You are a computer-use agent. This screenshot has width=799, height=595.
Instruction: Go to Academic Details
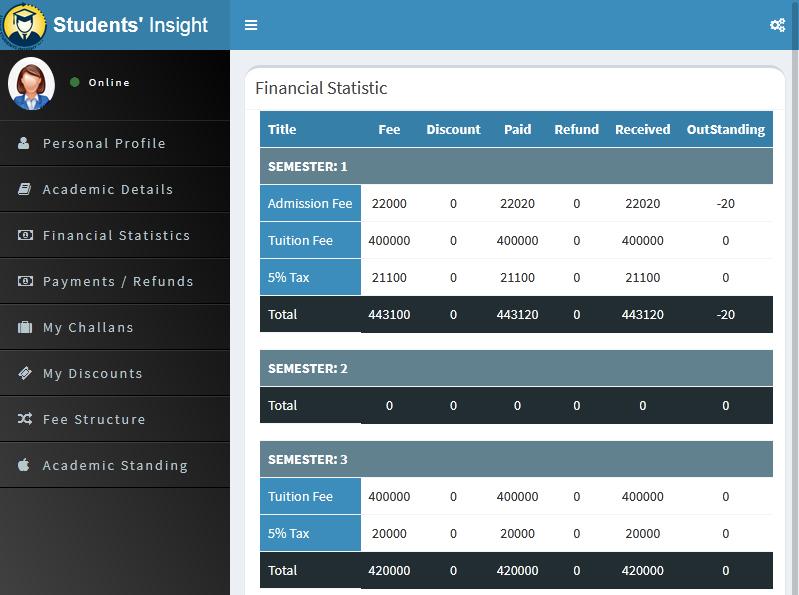[x=115, y=189]
